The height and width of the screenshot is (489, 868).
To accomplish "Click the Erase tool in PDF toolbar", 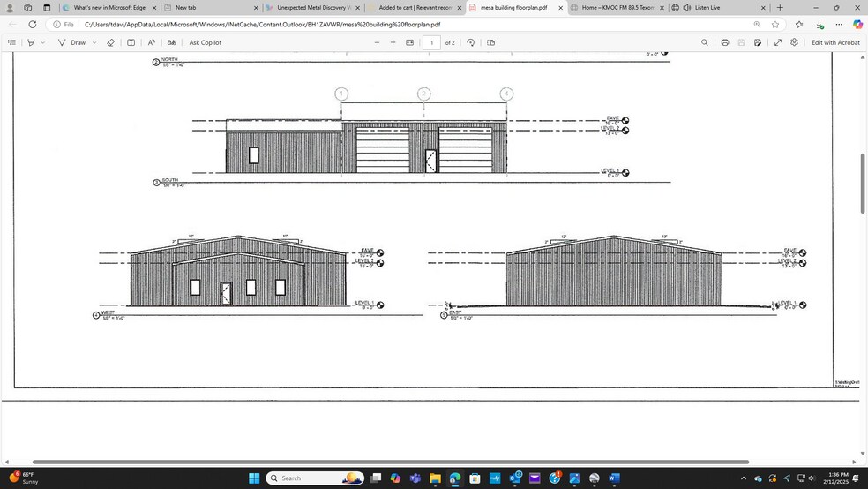I will (x=110, y=42).
